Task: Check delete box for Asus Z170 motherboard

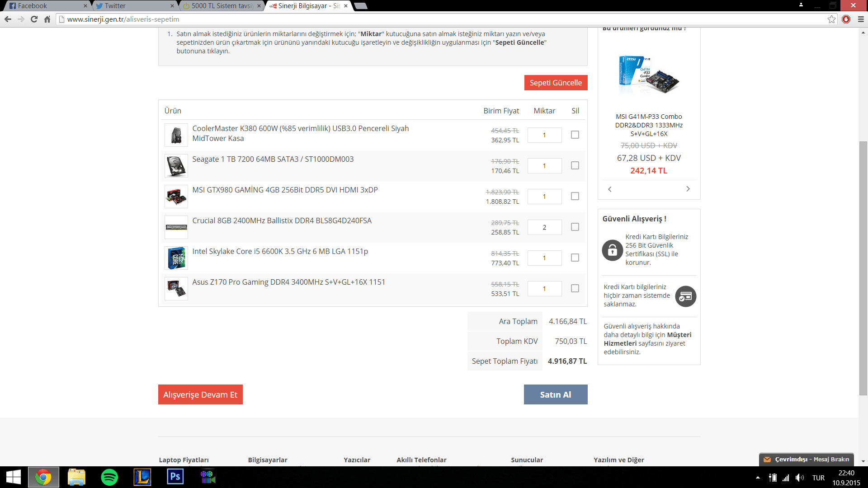Action: tap(575, 288)
